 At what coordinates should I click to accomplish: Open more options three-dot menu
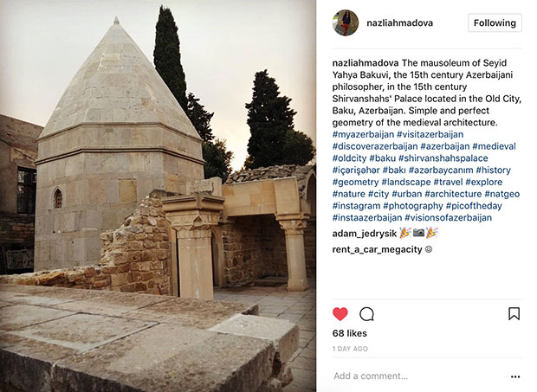(515, 376)
